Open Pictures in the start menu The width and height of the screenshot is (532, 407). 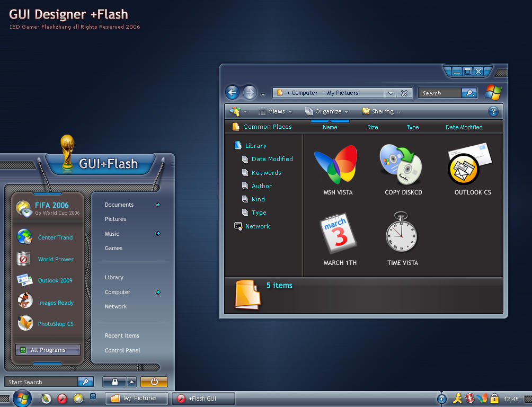pos(116,219)
